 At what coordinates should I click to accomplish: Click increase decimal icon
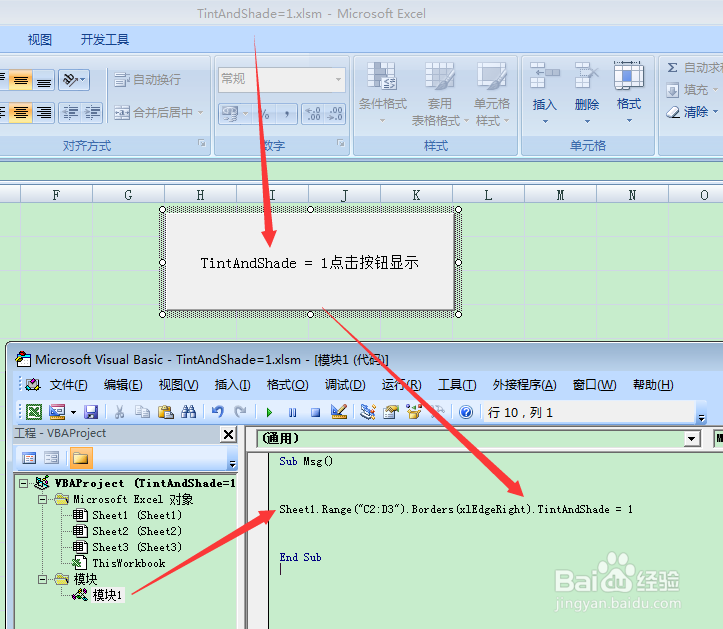coord(314,113)
